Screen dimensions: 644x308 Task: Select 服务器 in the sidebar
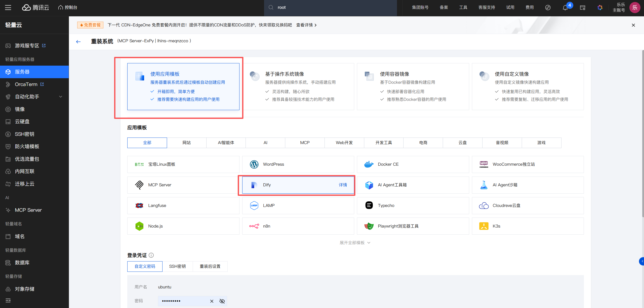[x=34, y=72]
